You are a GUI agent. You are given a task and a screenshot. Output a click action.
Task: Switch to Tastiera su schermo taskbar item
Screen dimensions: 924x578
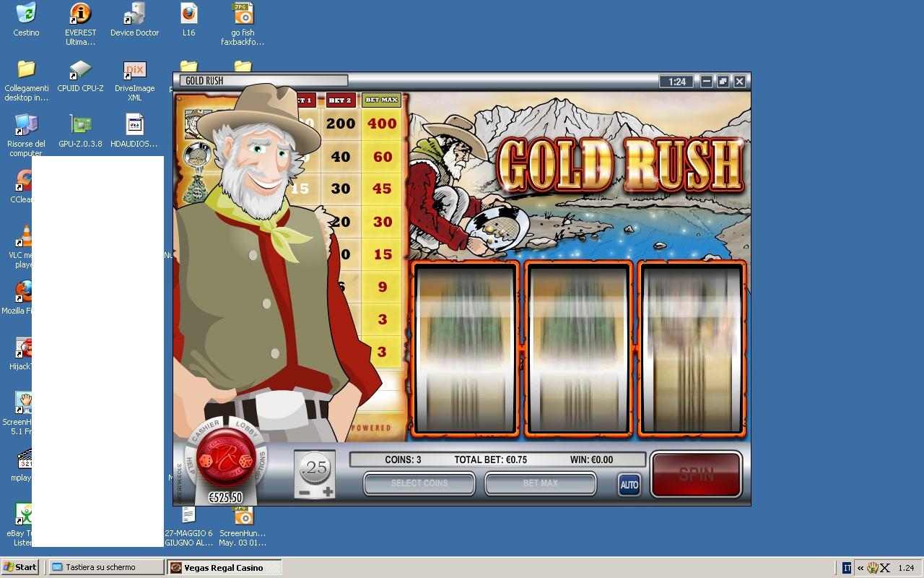tap(107, 567)
